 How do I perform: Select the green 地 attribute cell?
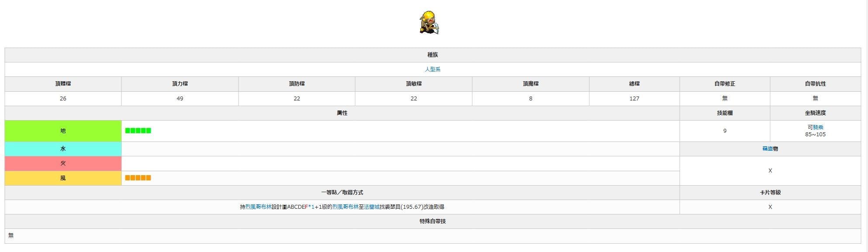tap(63, 131)
